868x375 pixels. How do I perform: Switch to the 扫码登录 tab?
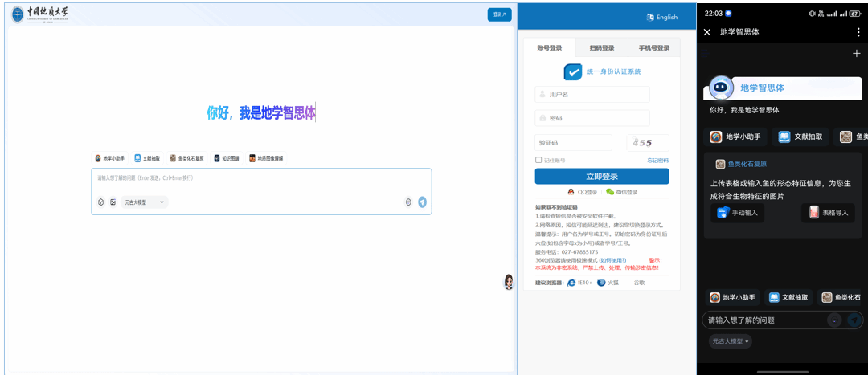coord(601,48)
